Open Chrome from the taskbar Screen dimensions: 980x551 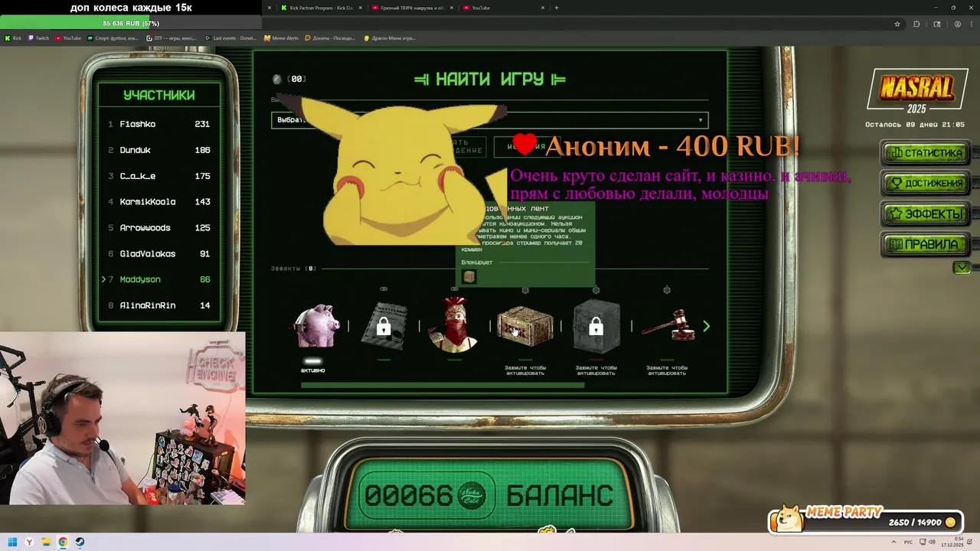pos(63,542)
